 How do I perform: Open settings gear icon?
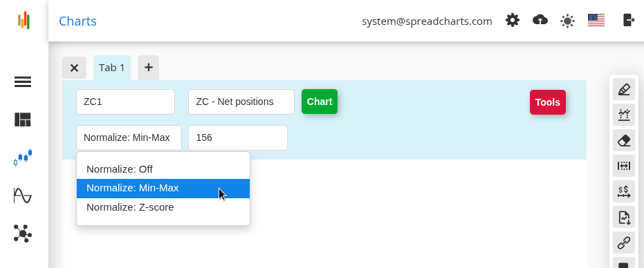point(512,20)
